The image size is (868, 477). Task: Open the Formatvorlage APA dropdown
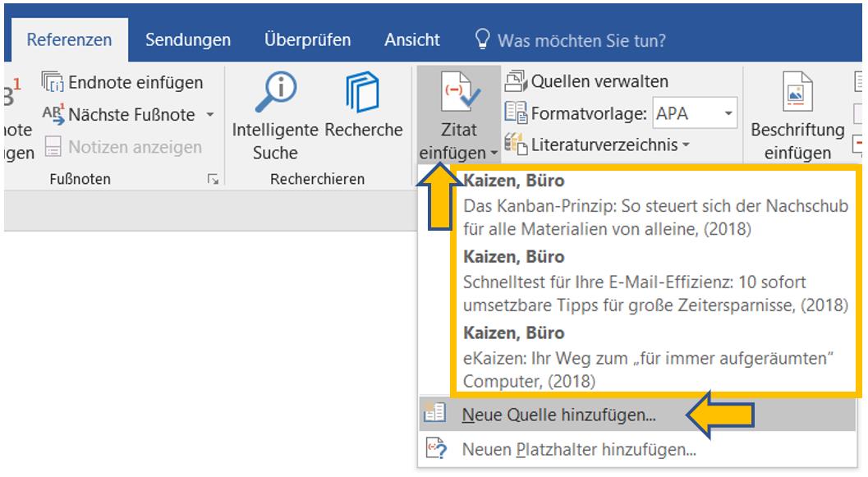728,114
